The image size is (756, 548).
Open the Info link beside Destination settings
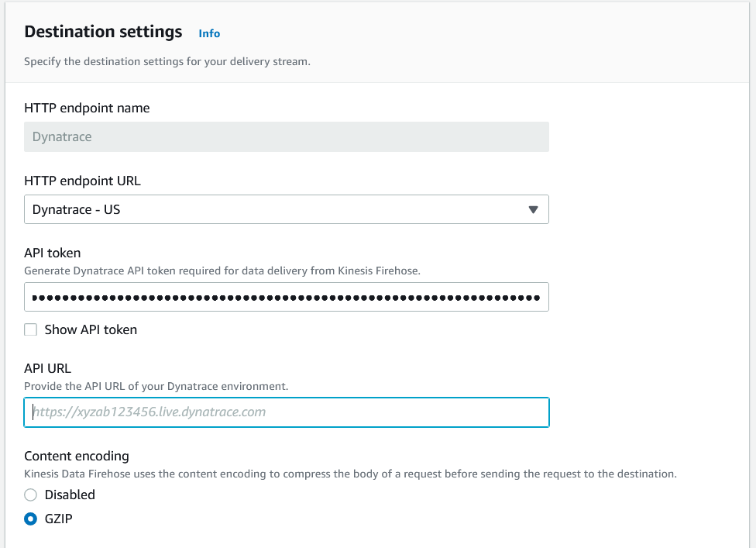[x=209, y=33]
